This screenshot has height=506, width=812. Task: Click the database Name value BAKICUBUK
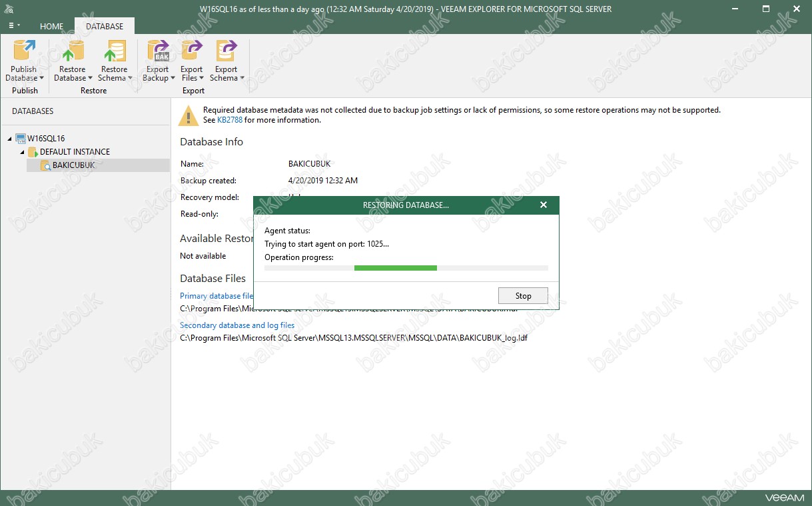[310, 164]
